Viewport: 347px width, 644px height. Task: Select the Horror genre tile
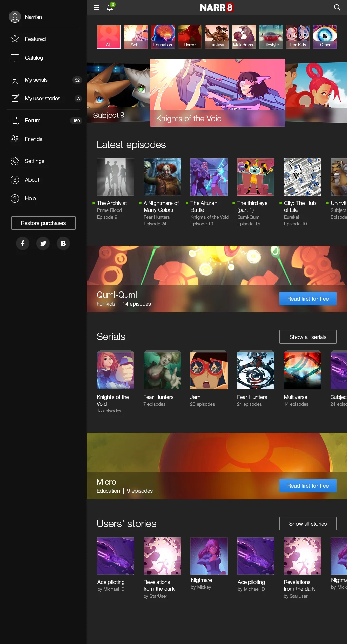coord(190,37)
